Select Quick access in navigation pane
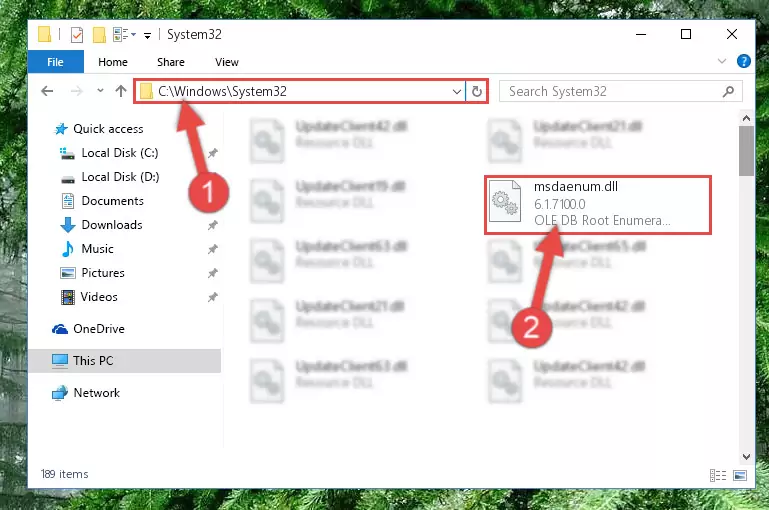This screenshot has height=510, width=769. pos(108,129)
